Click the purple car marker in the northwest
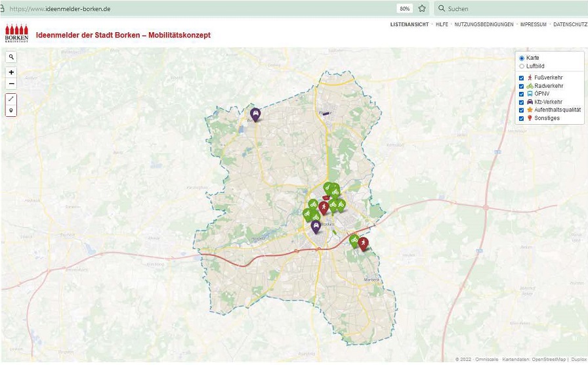Screen dimensions: 588x365 pyautogui.click(x=256, y=113)
